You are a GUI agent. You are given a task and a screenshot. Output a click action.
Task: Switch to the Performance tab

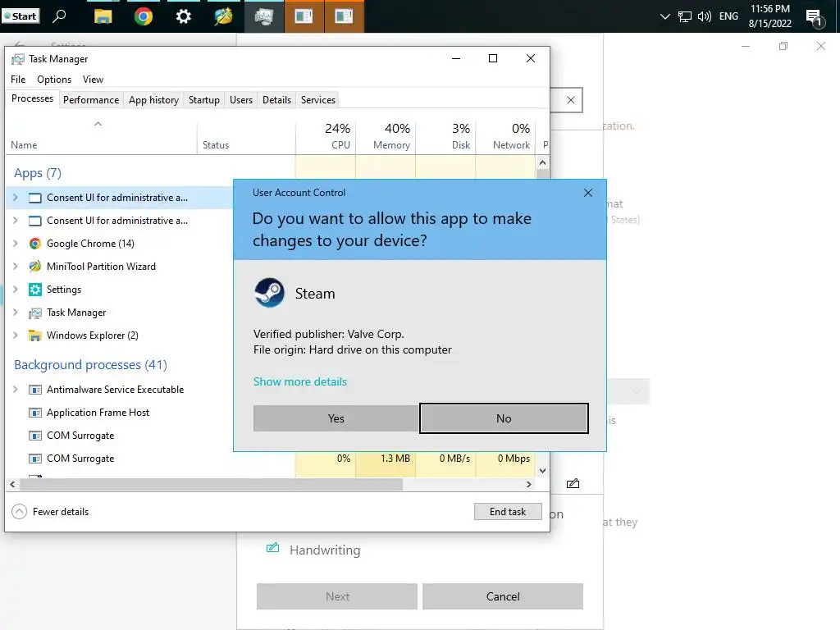pos(90,100)
